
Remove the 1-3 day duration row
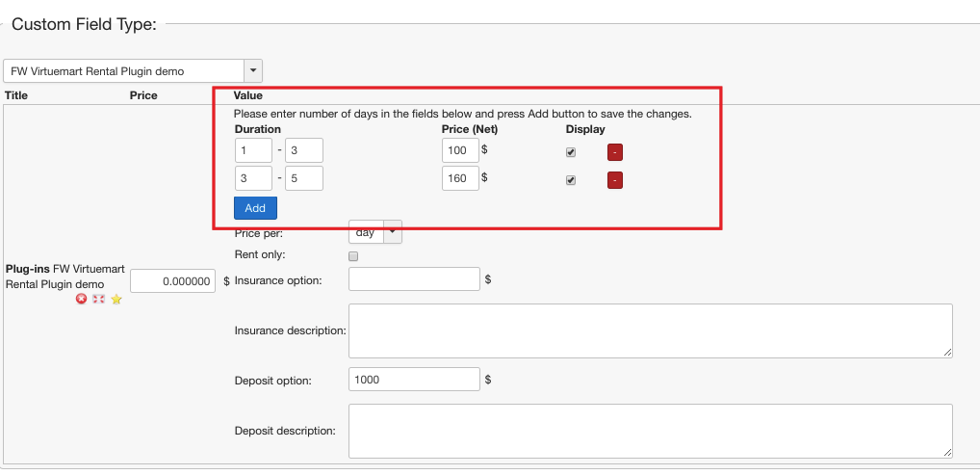[x=614, y=152]
